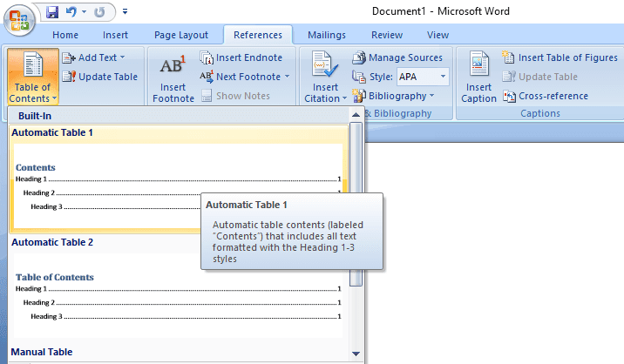Expand the Next Footnote dropdown arrow

click(x=287, y=77)
